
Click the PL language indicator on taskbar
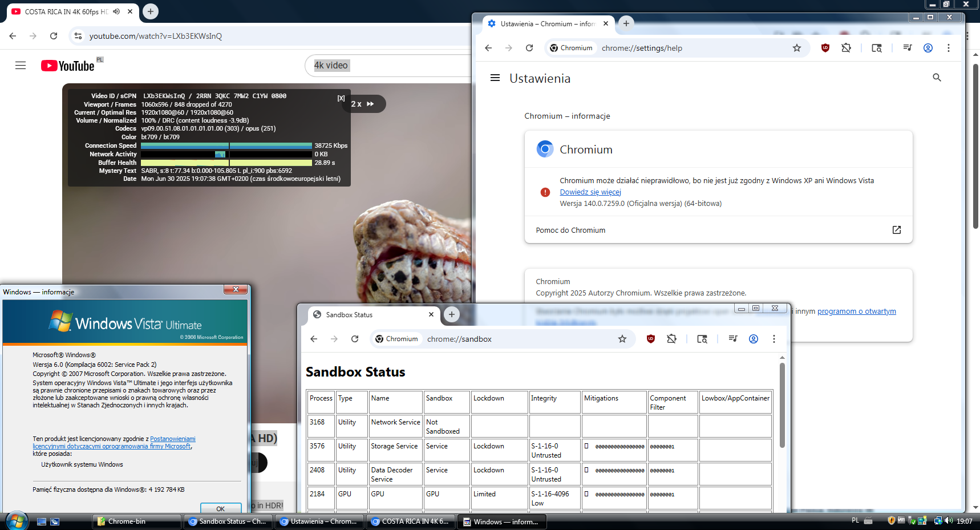click(855, 520)
